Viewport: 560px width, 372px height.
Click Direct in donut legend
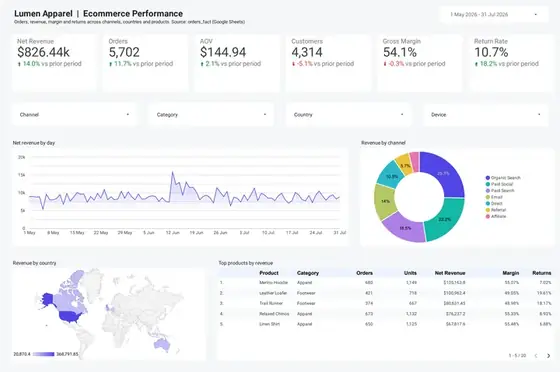click(494, 203)
